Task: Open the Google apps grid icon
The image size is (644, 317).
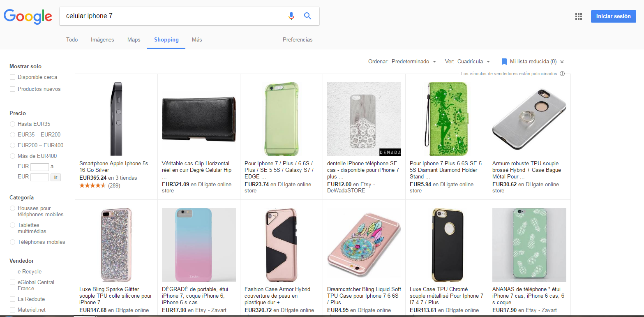Action: tap(579, 16)
